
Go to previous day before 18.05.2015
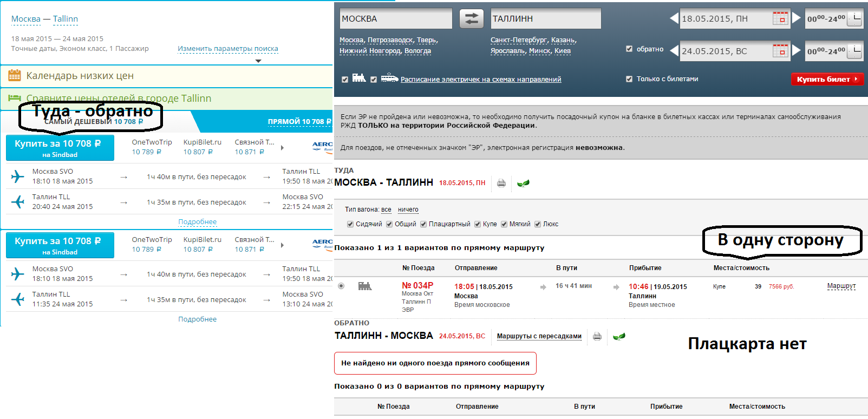point(674,18)
